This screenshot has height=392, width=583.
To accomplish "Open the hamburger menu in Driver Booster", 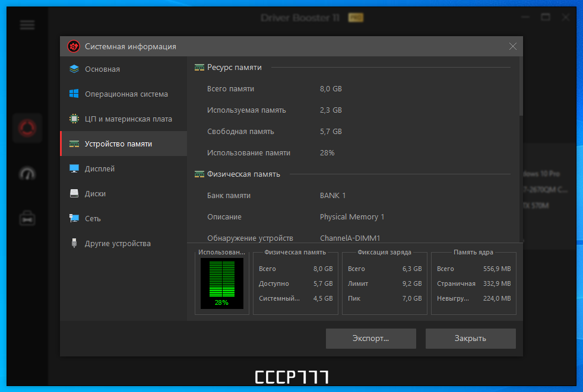I will pos(27,26).
